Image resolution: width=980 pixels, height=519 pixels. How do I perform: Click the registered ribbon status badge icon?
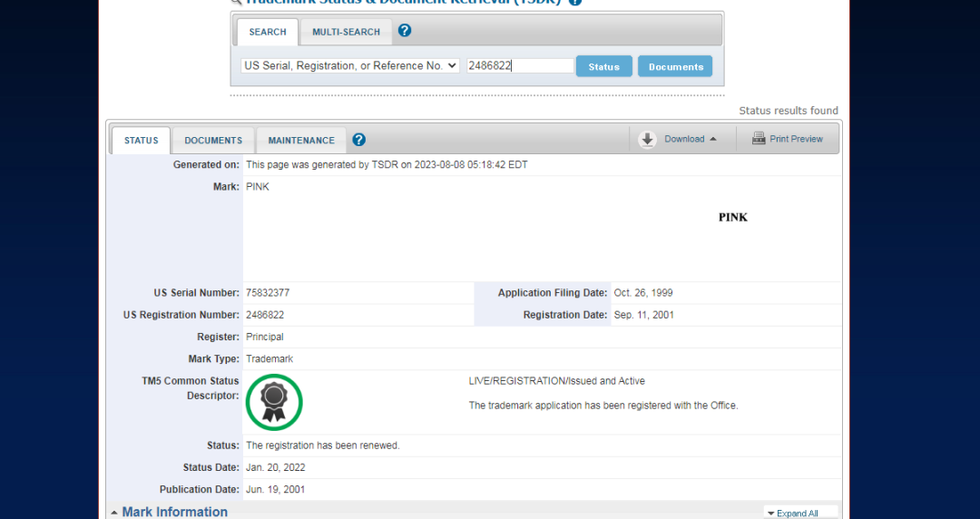274,402
